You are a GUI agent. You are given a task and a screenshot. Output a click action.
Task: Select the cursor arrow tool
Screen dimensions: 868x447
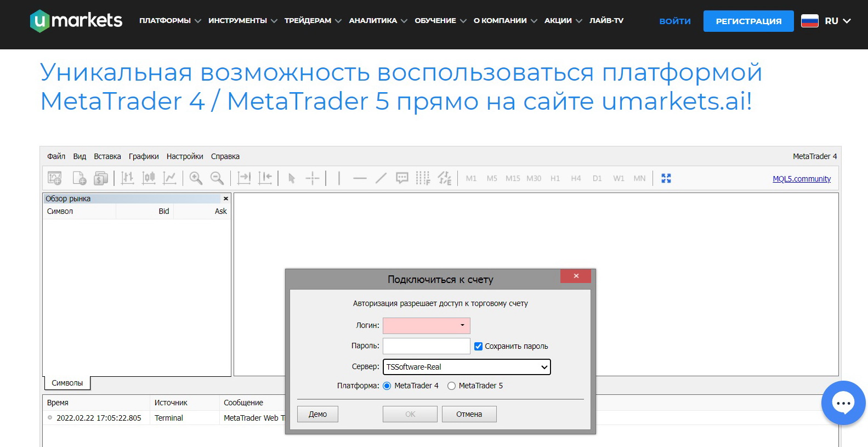292,178
